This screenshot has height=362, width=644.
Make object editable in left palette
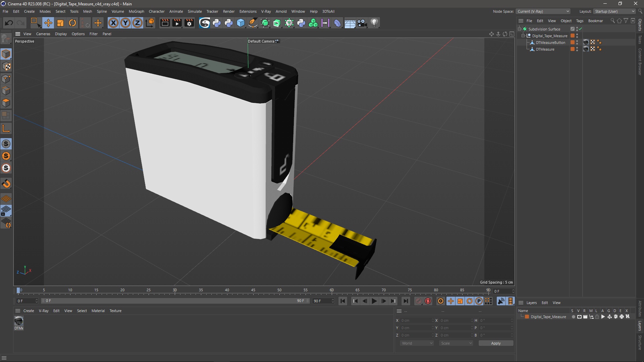pos(6,39)
